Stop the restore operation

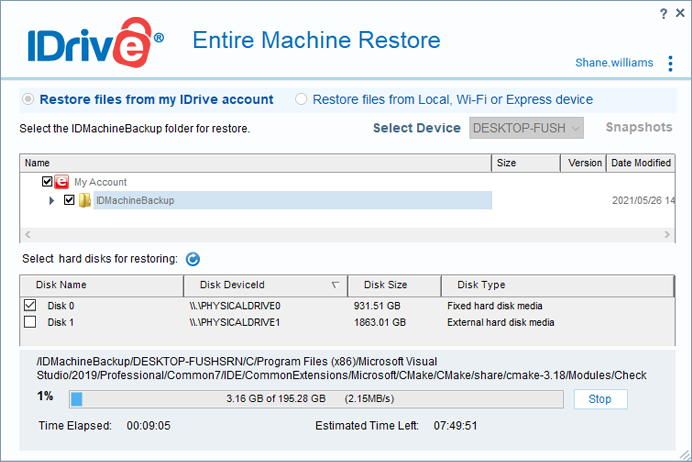600,399
